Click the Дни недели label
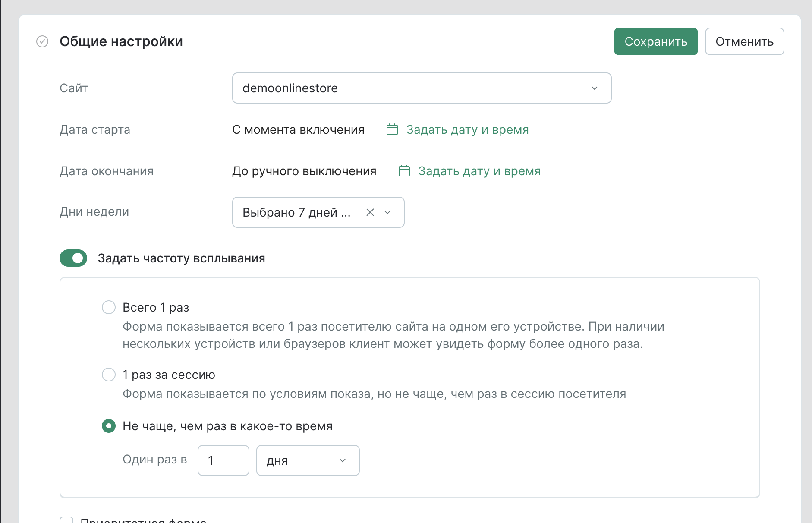812x523 pixels. (x=94, y=211)
